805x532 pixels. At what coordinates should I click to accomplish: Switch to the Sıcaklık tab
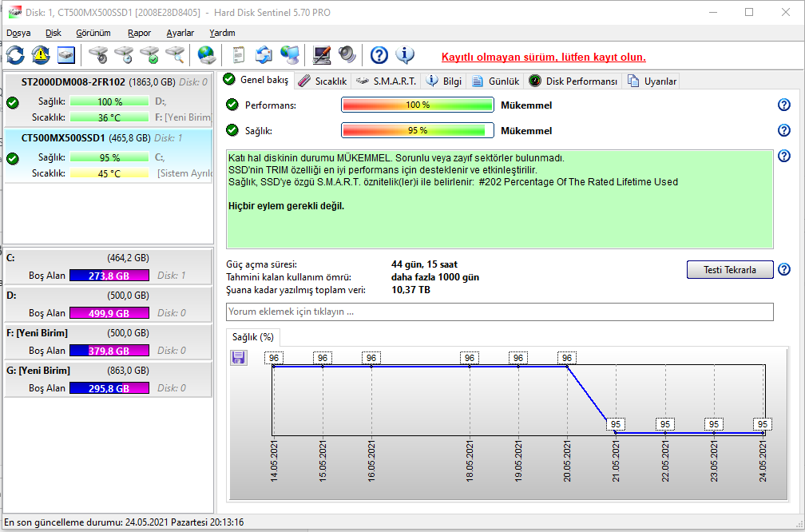pyautogui.click(x=323, y=81)
